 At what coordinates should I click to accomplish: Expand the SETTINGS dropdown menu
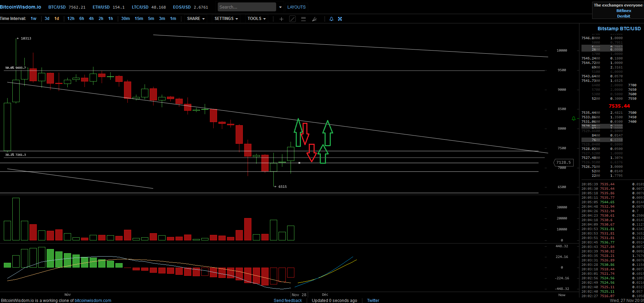coord(226,19)
